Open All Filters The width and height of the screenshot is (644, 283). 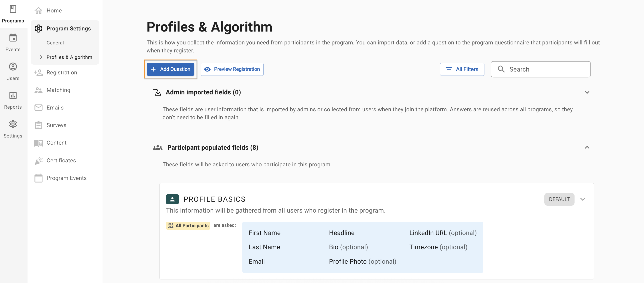(462, 69)
